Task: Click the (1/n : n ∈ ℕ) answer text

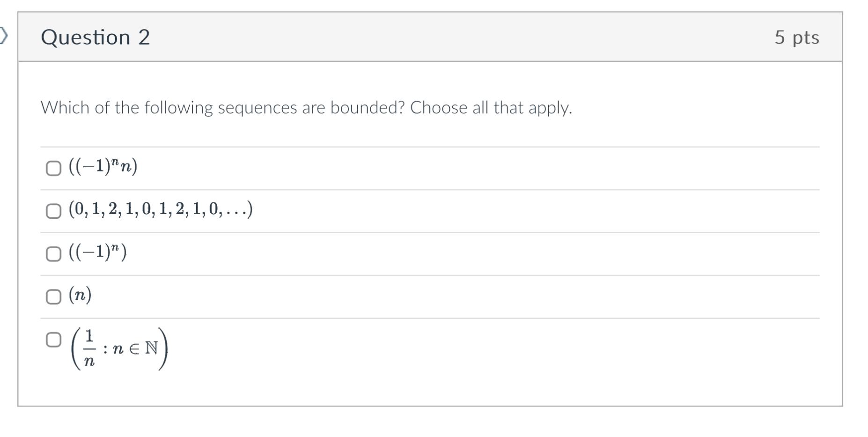Action: pos(119,349)
